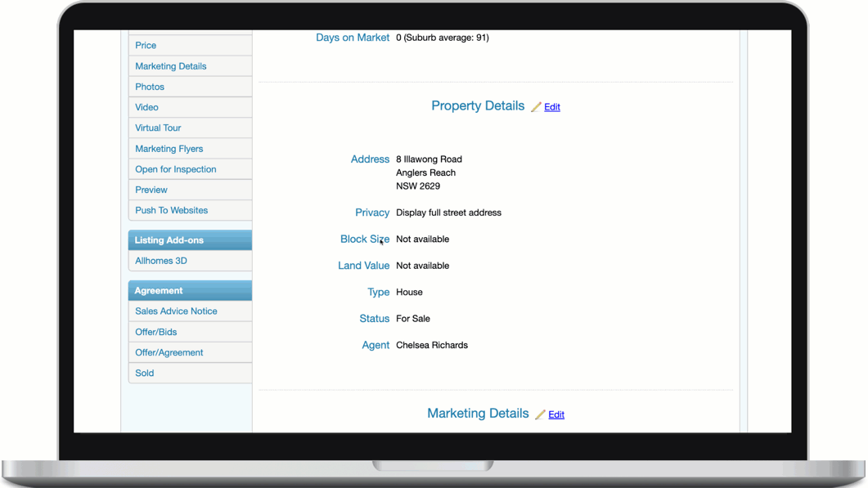Click Sold in the Agreement section
Viewport: 868px width, 488px height.
tap(144, 373)
